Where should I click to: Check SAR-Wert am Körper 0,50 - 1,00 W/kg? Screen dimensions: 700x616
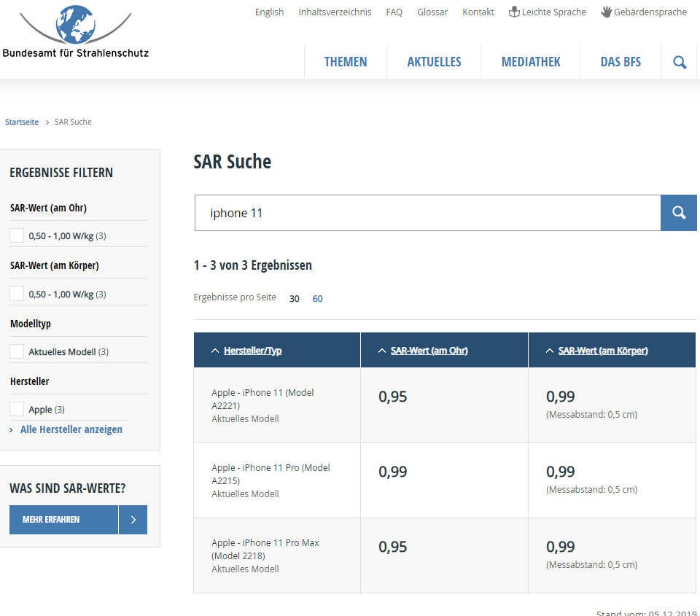tap(17, 294)
